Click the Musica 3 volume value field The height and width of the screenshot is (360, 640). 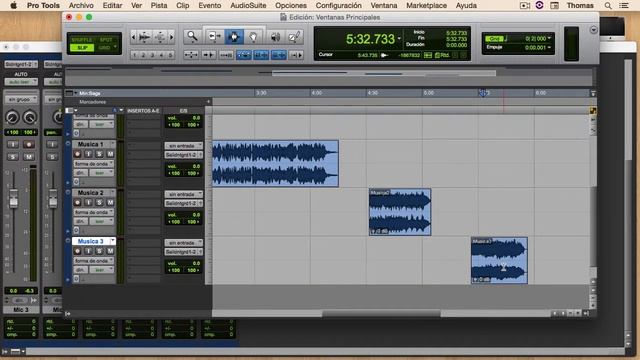[184, 263]
